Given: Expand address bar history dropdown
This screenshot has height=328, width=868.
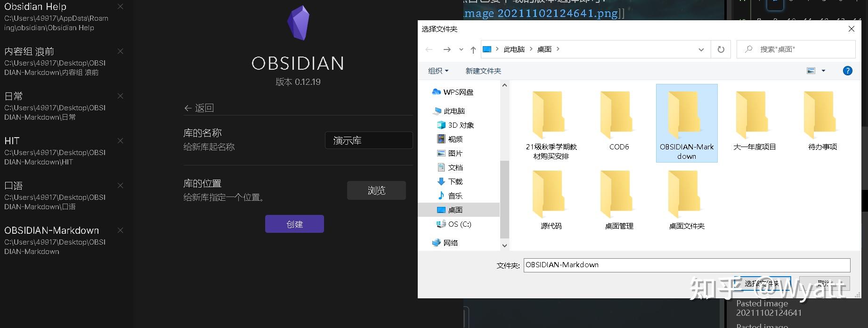Looking at the screenshot, I should (x=701, y=49).
